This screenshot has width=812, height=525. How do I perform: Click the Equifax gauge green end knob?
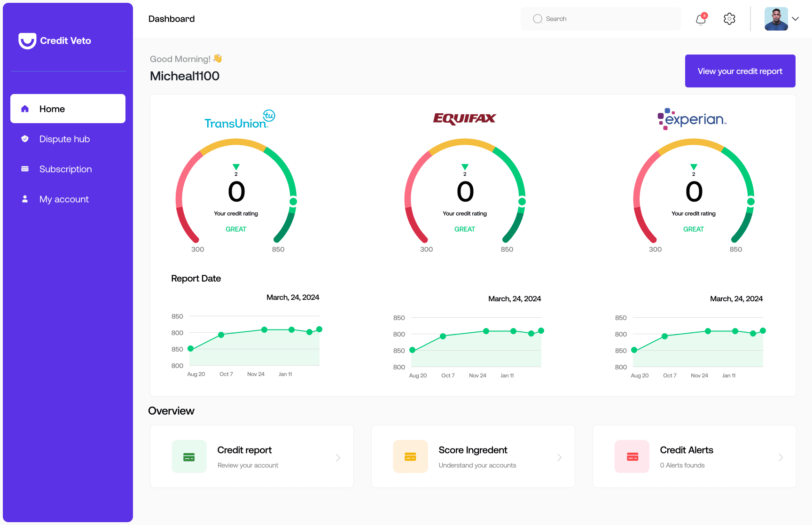522,202
